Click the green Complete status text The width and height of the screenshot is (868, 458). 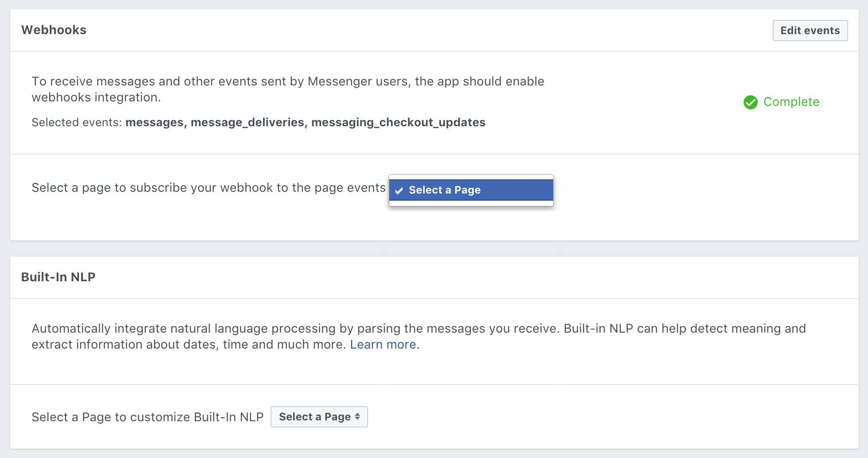(x=791, y=102)
